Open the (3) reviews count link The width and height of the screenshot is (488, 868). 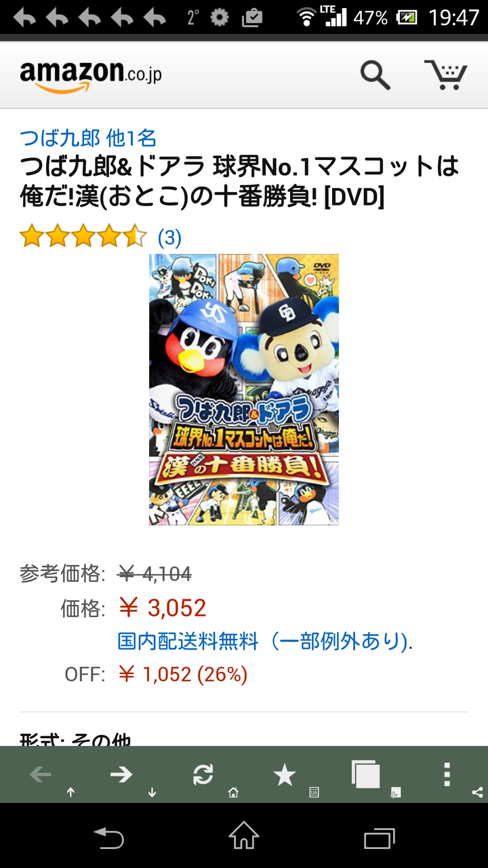pos(169,237)
